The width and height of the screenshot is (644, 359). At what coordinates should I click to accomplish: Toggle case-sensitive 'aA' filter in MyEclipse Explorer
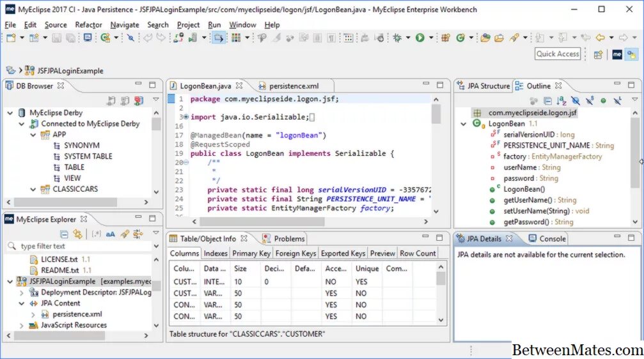[x=111, y=234]
